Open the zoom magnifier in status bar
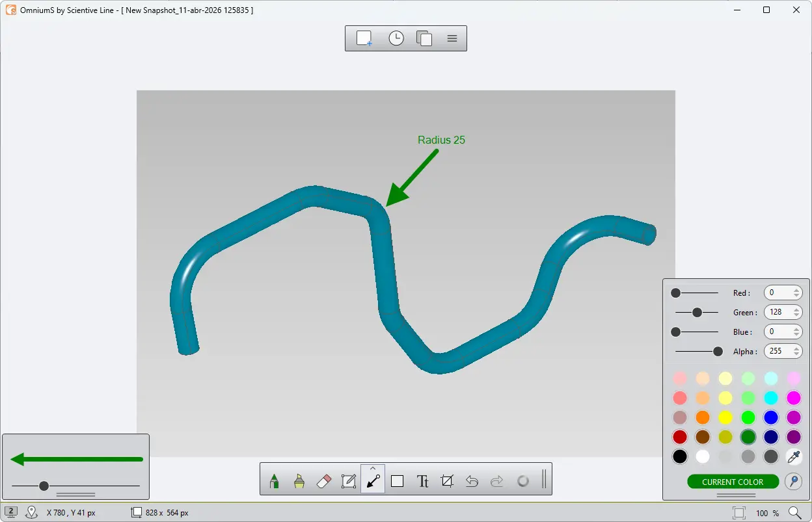 pos(795,513)
